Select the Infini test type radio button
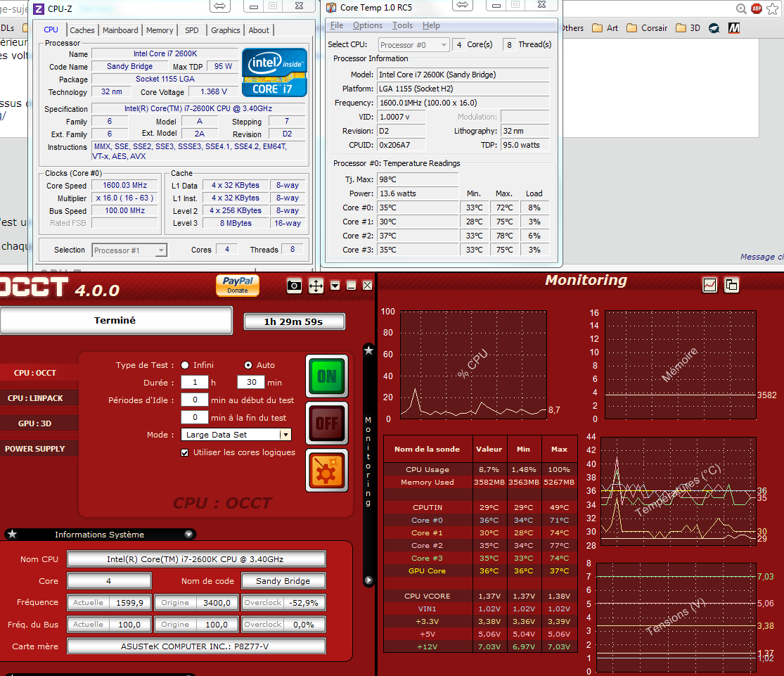This screenshot has width=784, height=676. (x=185, y=365)
